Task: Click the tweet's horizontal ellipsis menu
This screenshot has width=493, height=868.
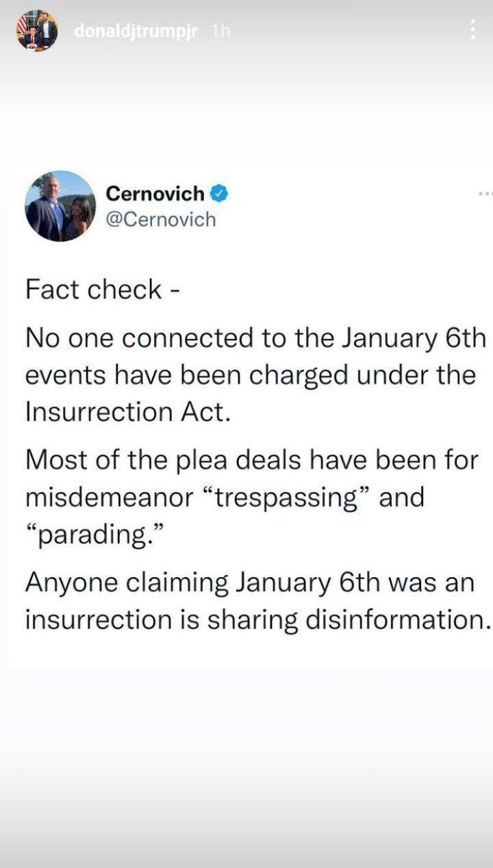Action: pyautogui.click(x=485, y=194)
